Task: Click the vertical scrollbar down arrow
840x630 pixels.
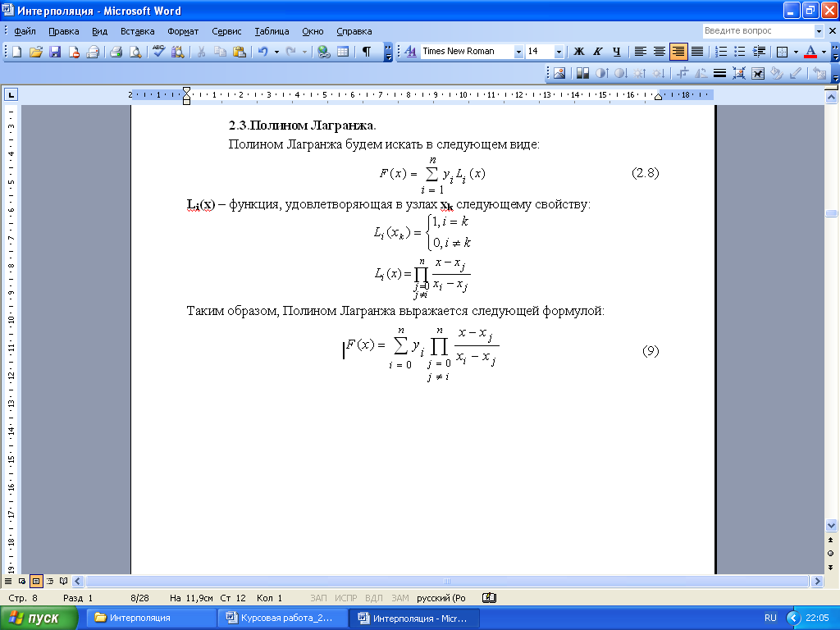Action: 831,526
